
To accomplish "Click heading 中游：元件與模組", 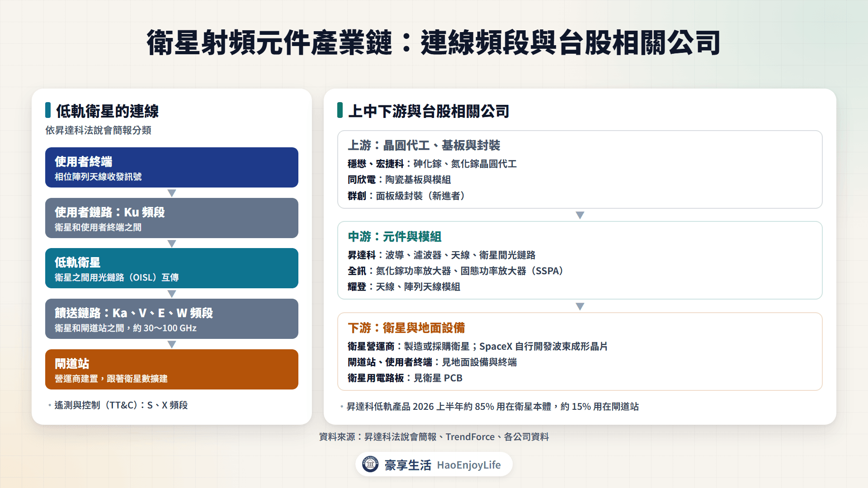I will tap(394, 236).
